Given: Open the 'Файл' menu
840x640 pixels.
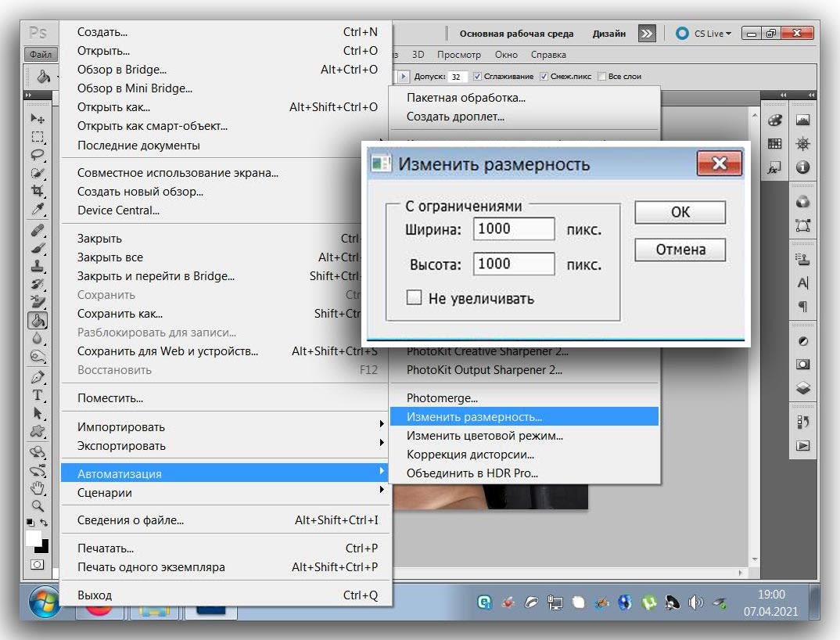Looking at the screenshot, I should point(40,54).
